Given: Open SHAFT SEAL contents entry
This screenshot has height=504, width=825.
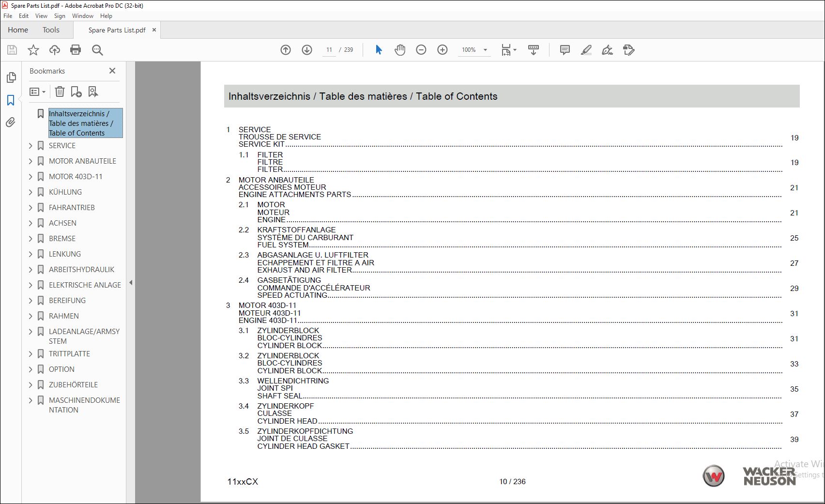Looking at the screenshot, I should pos(280,396).
